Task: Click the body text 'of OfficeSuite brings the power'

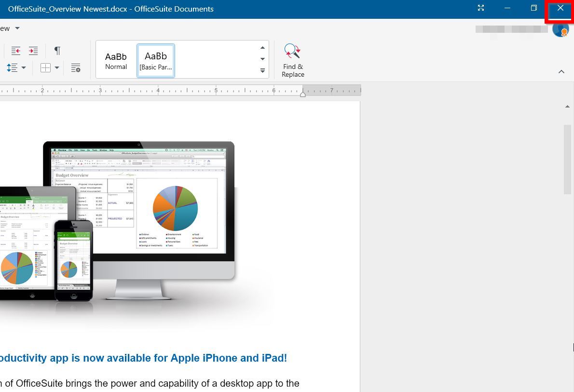Action: [71, 383]
